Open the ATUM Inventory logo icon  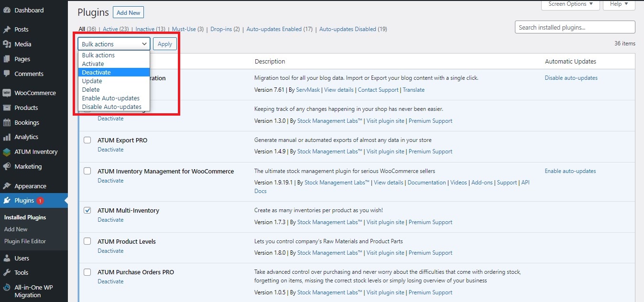(7, 151)
